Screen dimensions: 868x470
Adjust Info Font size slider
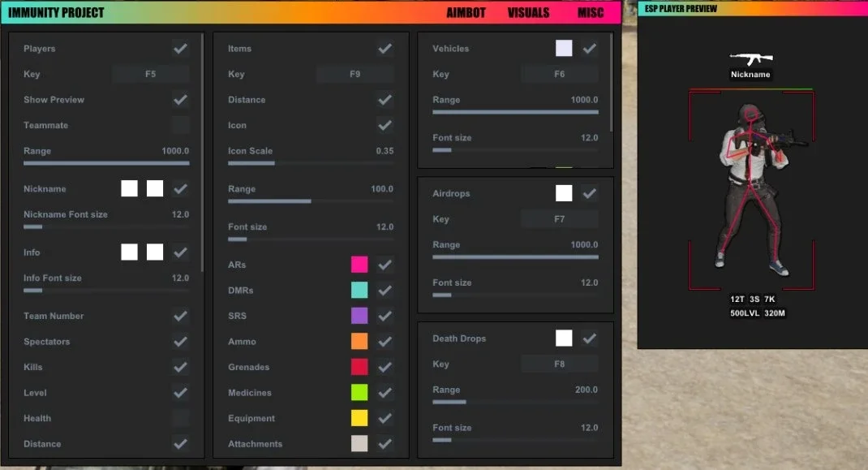pos(106,291)
